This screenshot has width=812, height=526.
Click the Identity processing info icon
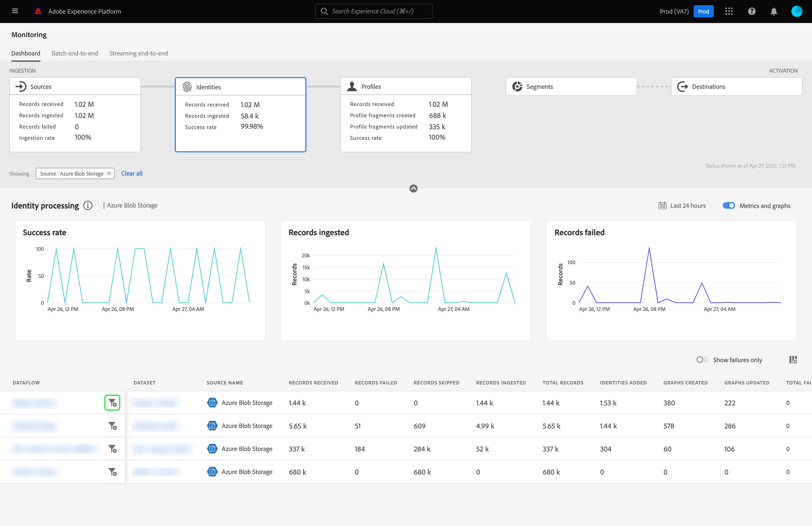88,205
